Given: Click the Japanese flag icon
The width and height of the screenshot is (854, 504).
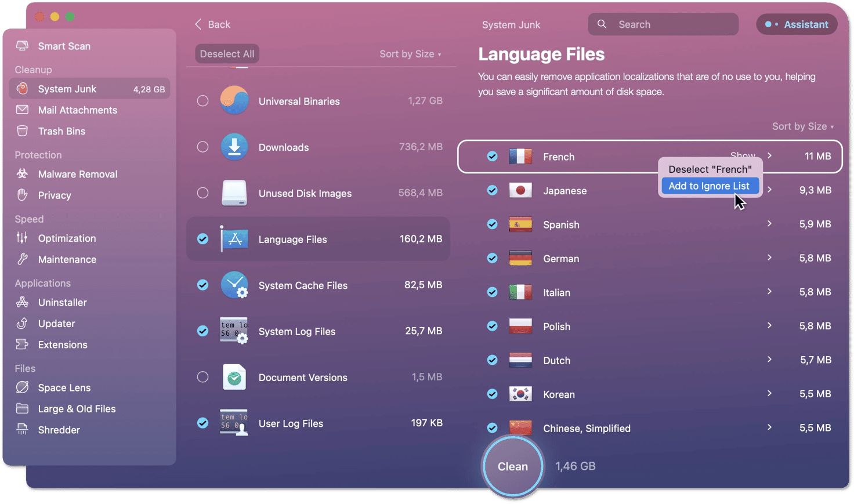Looking at the screenshot, I should [x=520, y=190].
